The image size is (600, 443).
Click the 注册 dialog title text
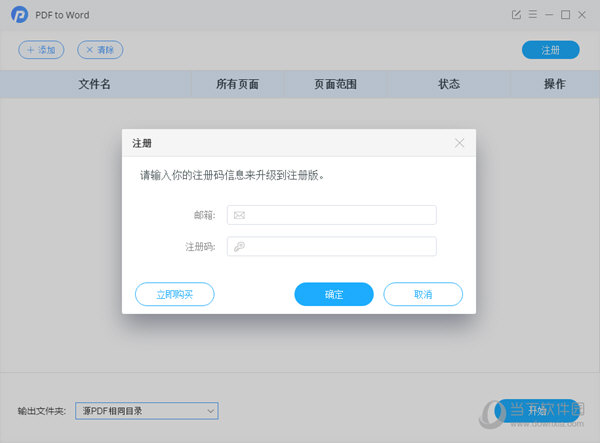pos(142,143)
